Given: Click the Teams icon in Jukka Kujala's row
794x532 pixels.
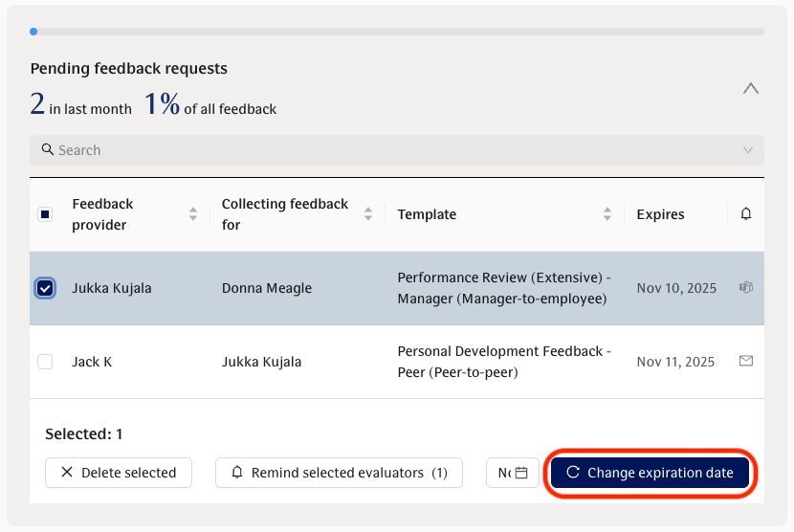Looking at the screenshot, I should [746, 287].
